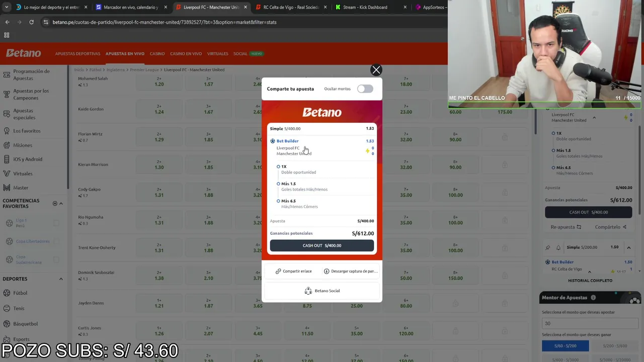
Task: Click the Premier League breadcrumb link
Action: click(x=144, y=69)
